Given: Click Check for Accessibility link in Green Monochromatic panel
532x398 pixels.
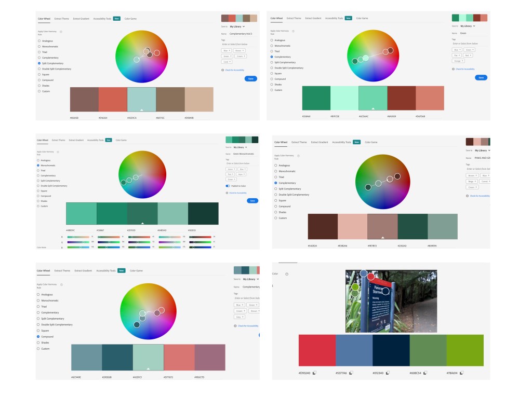Looking at the screenshot, I should click(x=237, y=193).
